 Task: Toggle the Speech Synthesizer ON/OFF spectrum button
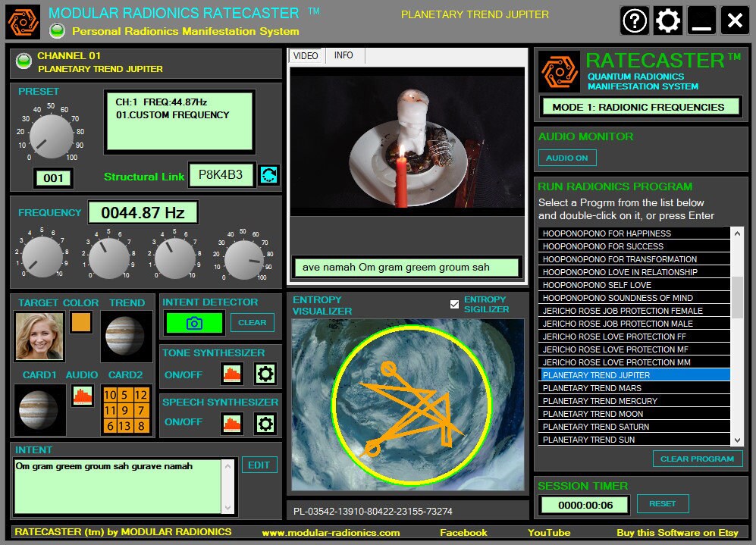pos(231,423)
